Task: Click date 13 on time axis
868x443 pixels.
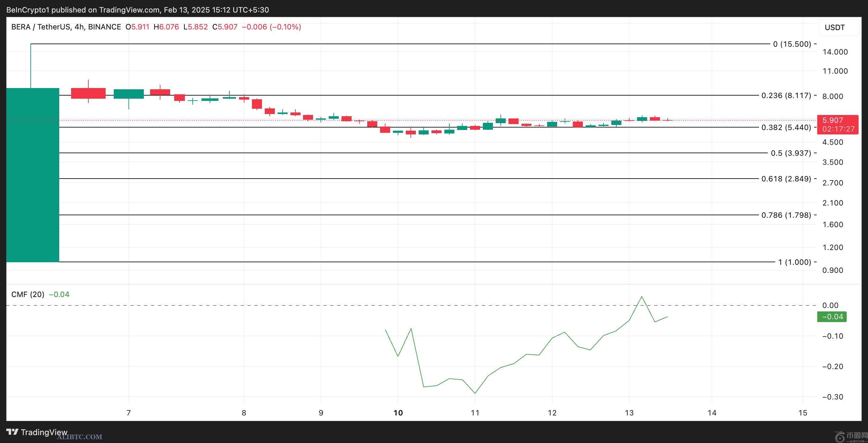Action: [x=629, y=413]
